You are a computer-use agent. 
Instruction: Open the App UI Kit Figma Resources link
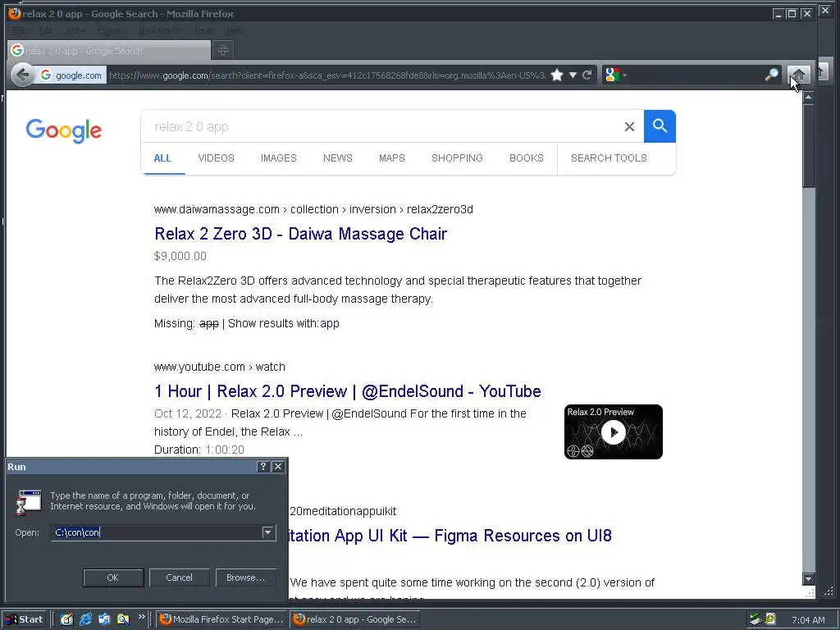pos(450,536)
